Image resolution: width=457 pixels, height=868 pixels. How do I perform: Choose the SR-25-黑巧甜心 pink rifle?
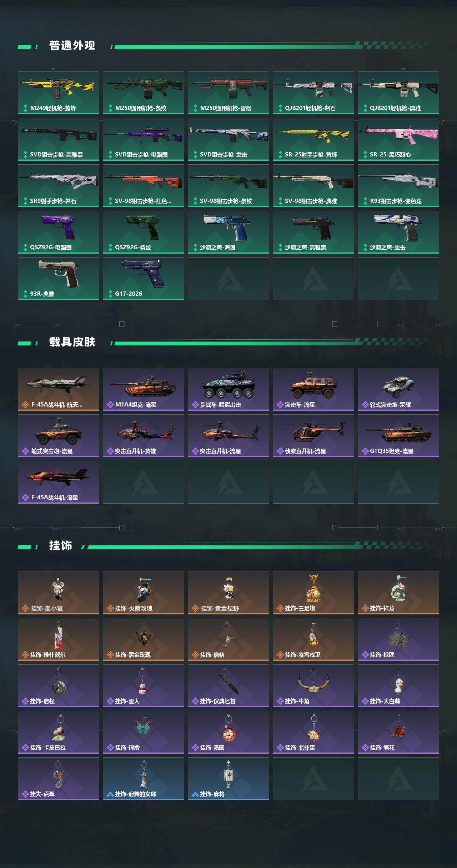tap(398, 139)
